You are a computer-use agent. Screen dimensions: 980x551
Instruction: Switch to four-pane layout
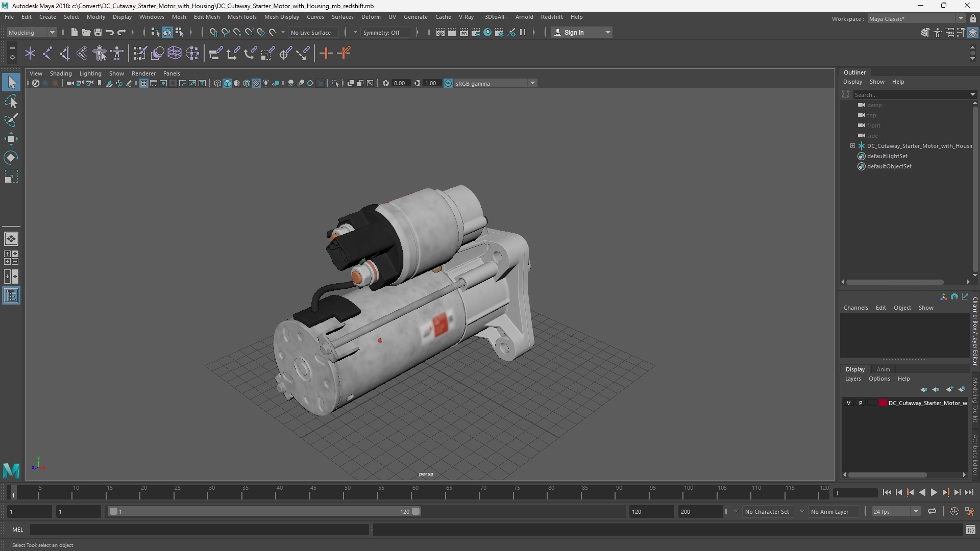(11, 258)
